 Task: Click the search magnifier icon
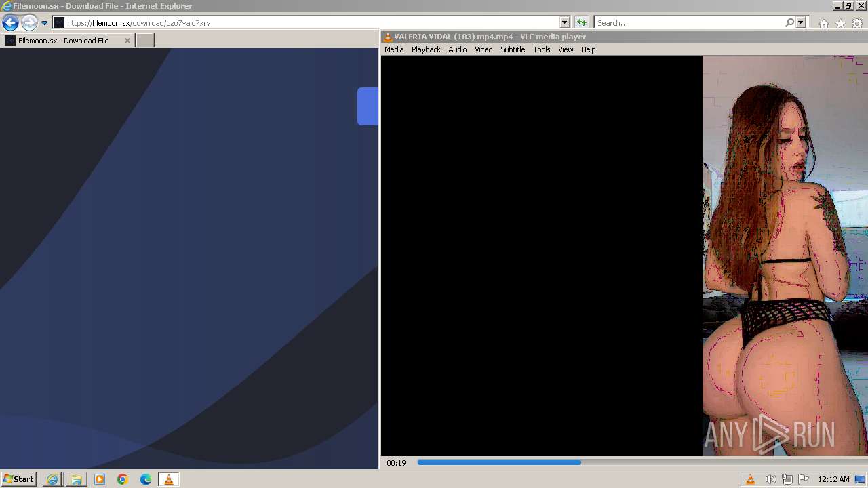tap(789, 22)
